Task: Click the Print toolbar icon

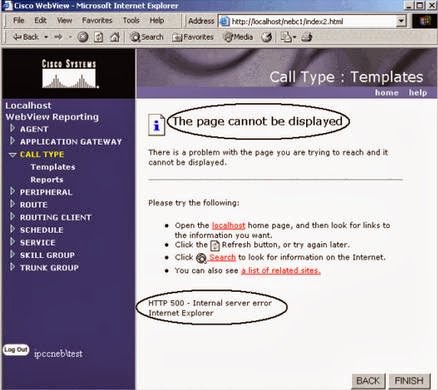Action: coord(306,37)
